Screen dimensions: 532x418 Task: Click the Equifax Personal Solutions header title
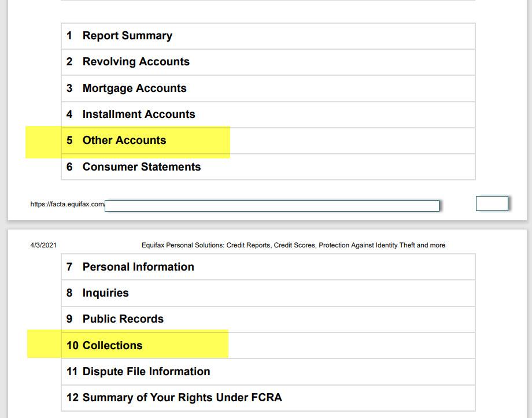coord(293,245)
